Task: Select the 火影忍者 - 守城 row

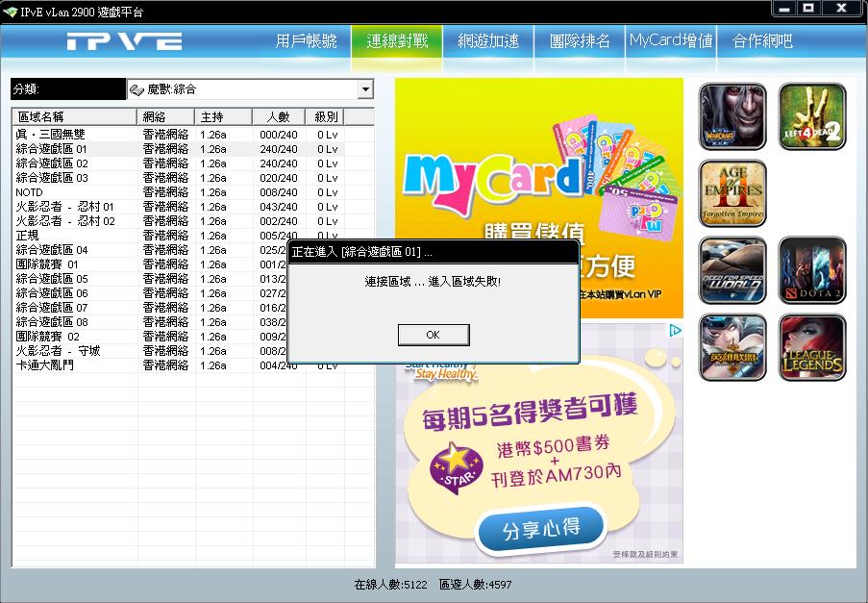Action: [x=151, y=350]
